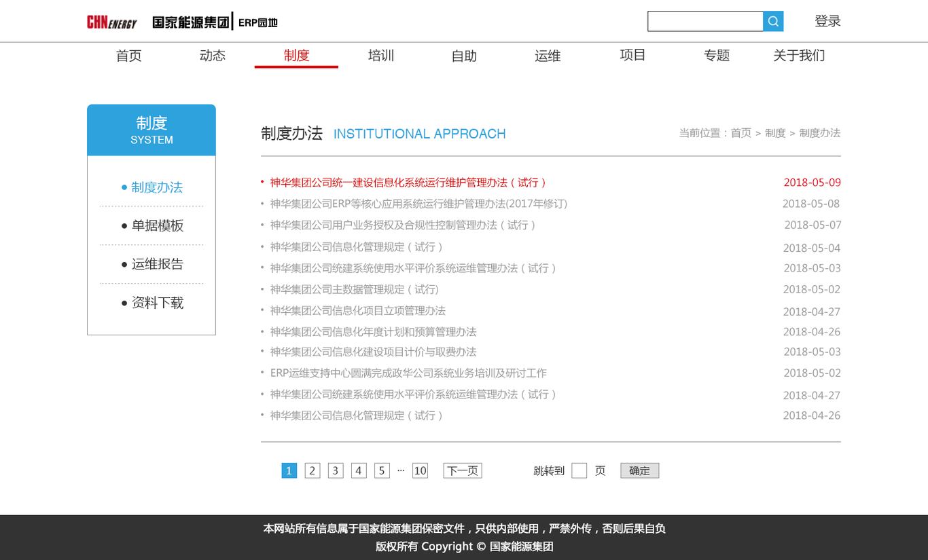
Task: Go to the 首页 nav tab
Action: pyautogui.click(x=128, y=56)
